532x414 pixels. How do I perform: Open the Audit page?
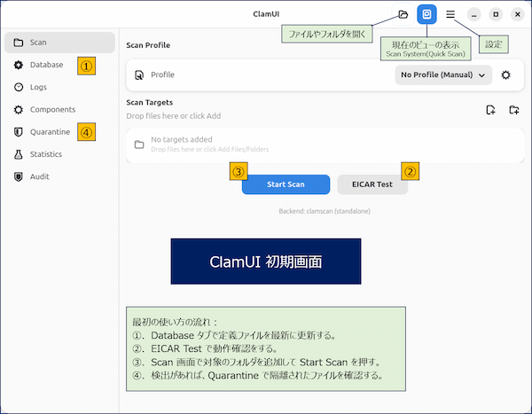point(59,176)
